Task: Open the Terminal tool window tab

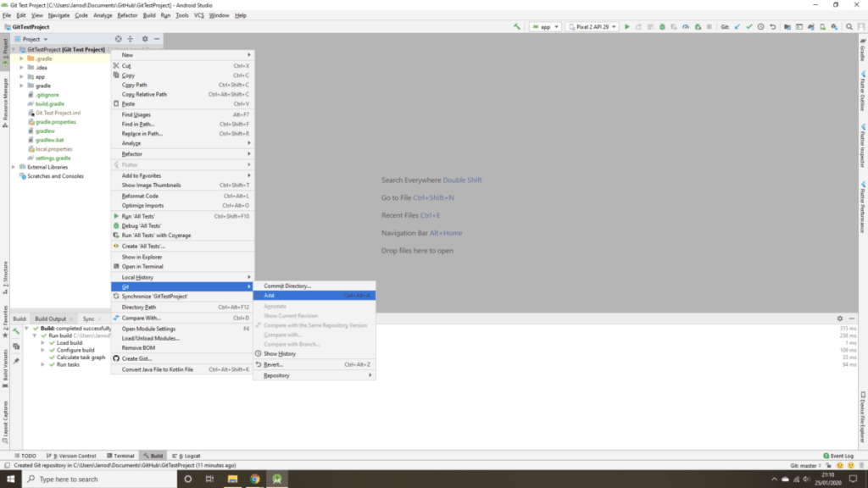Action: pyautogui.click(x=121, y=456)
